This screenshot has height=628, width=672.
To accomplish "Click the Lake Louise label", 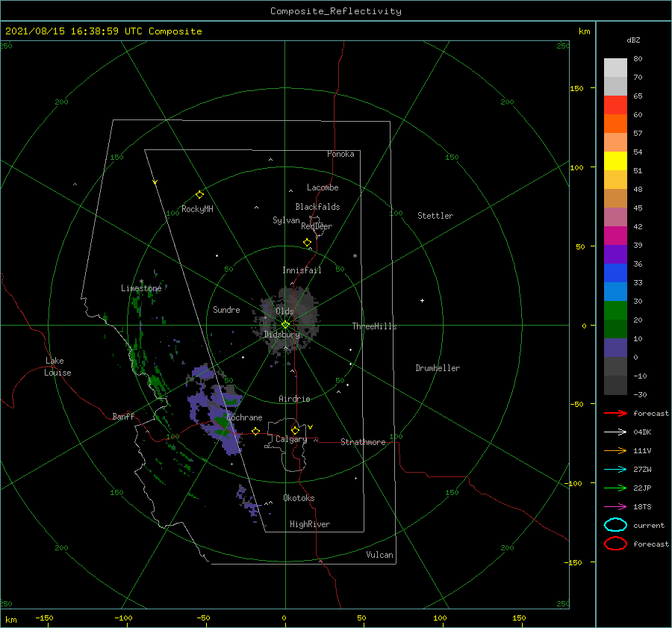I will pyautogui.click(x=57, y=367).
